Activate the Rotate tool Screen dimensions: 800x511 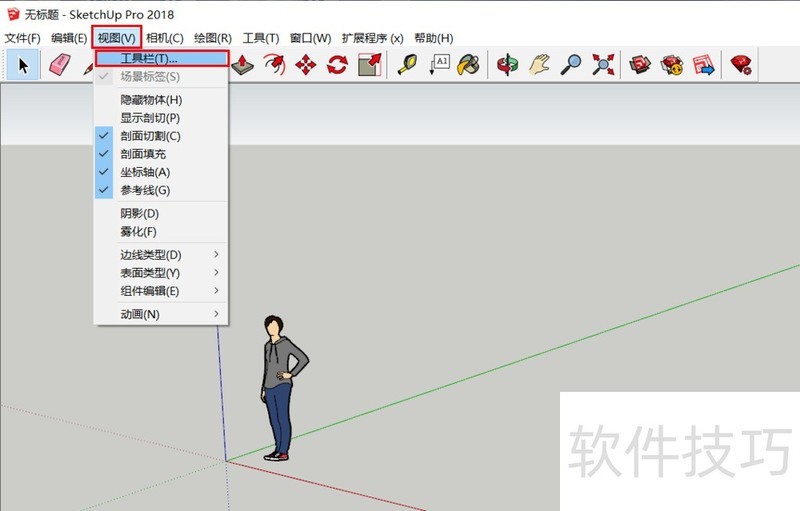click(337, 65)
